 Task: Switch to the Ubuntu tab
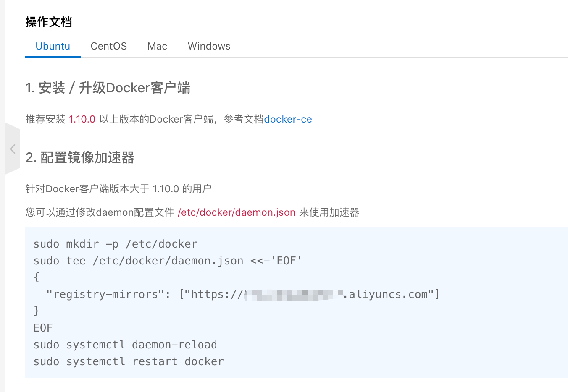(x=53, y=46)
